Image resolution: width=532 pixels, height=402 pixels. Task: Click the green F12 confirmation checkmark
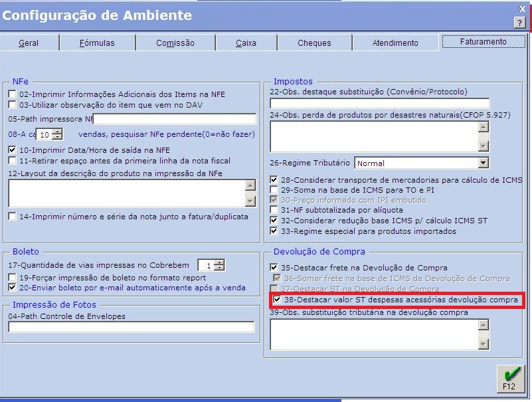pyautogui.click(x=509, y=379)
